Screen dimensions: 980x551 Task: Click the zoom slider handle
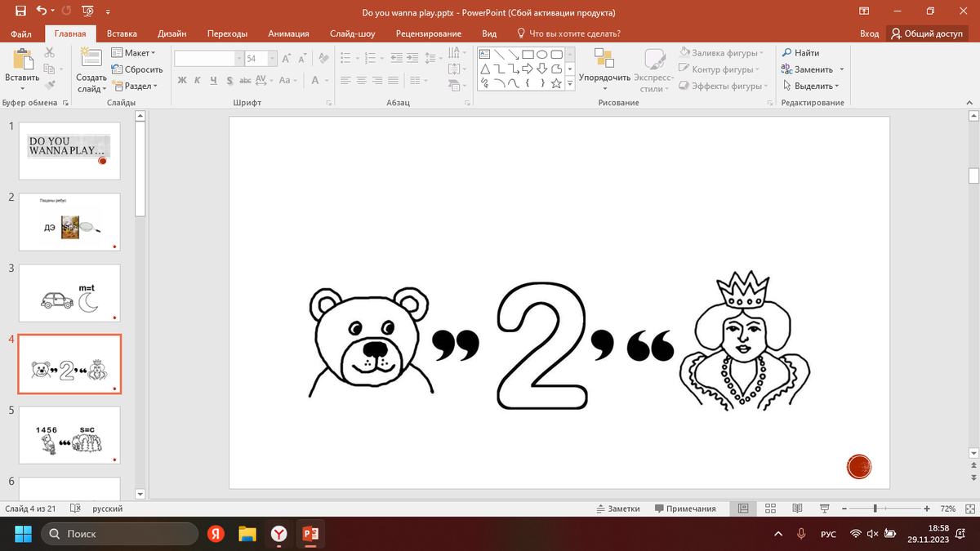pyautogui.click(x=875, y=508)
